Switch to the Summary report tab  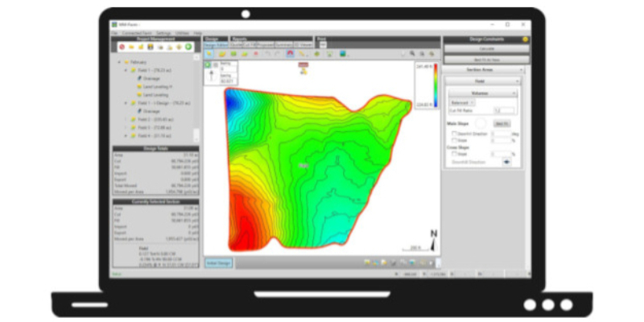(x=284, y=45)
